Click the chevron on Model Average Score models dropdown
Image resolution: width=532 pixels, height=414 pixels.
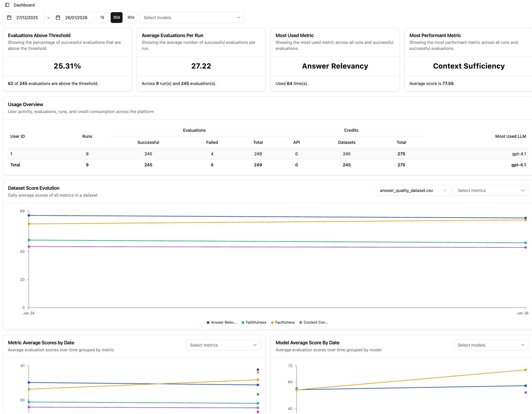(x=523, y=345)
